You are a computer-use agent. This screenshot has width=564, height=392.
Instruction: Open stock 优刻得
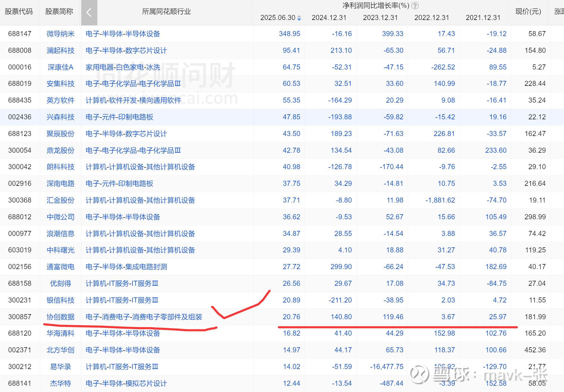61,283
